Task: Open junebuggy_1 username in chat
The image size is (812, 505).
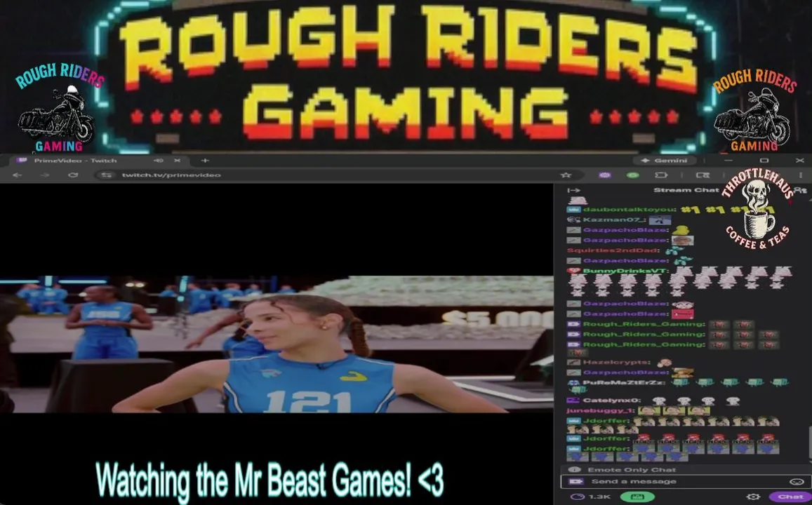Action: (x=601, y=411)
